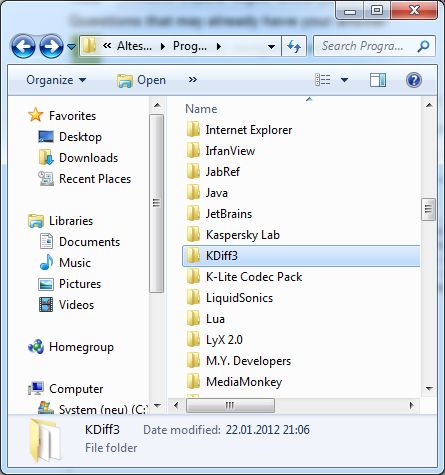Show hidden path levels via « chevron
The height and width of the screenshot is (475, 445).
click(107, 46)
